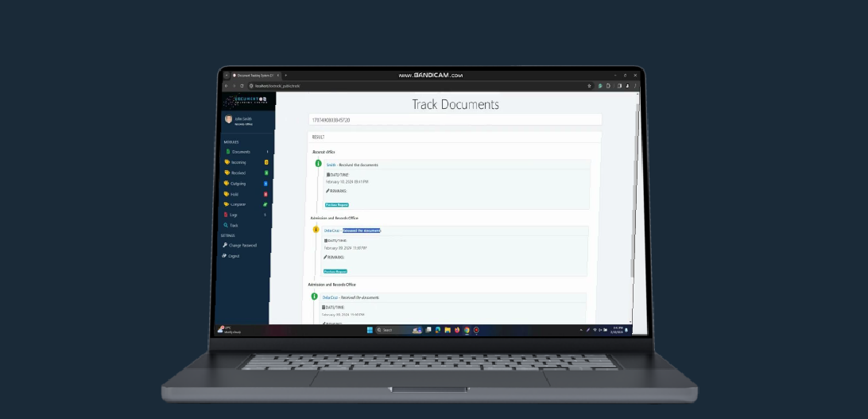Open the Windows Start button
868x419 pixels.
[x=370, y=330]
